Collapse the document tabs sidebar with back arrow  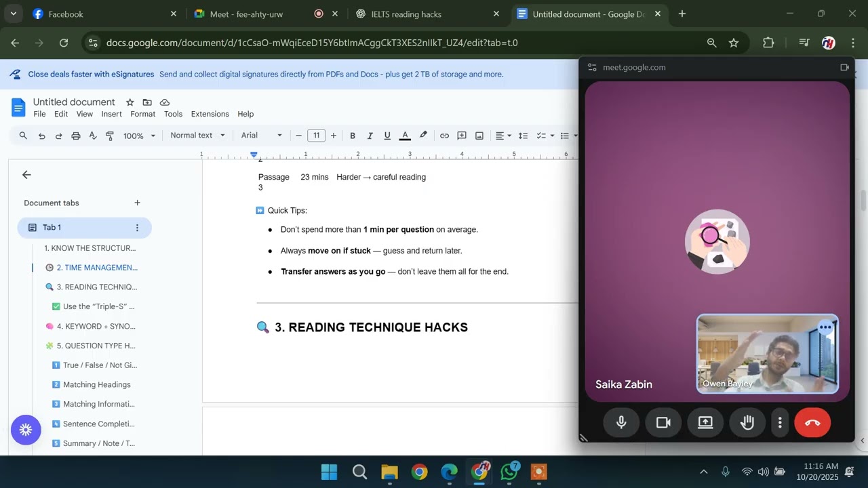[x=26, y=175]
